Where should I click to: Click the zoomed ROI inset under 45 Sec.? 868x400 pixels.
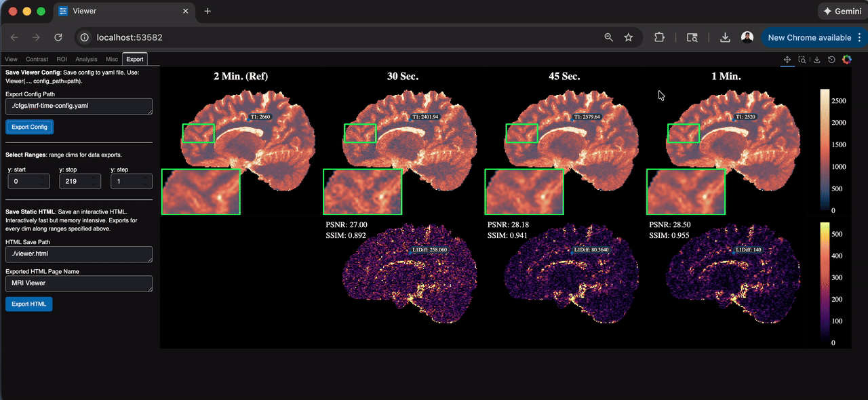(524, 192)
